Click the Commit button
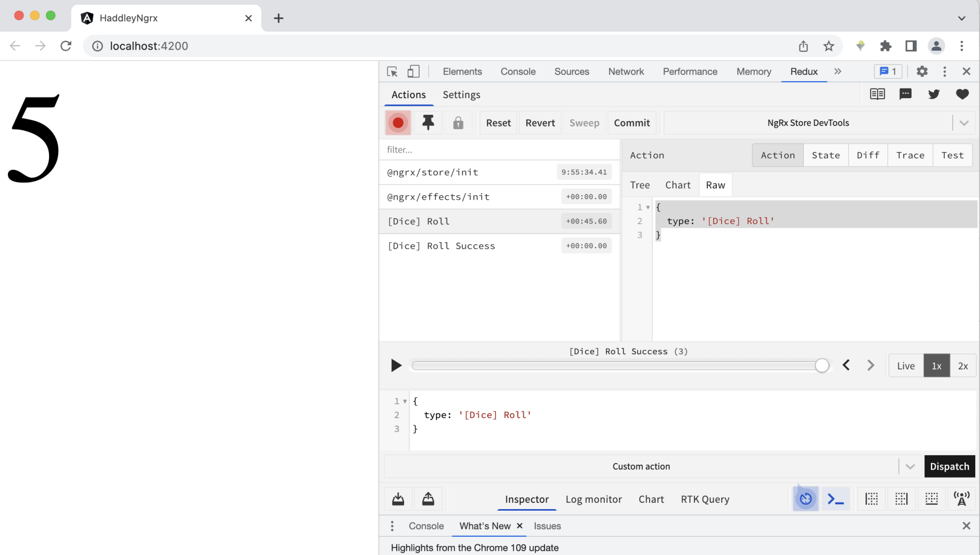 pyautogui.click(x=631, y=123)
